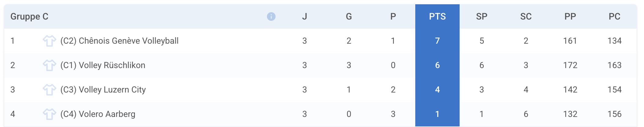Click the Gruppe C table title
644x127 pixels.
[x=29, y=16]
